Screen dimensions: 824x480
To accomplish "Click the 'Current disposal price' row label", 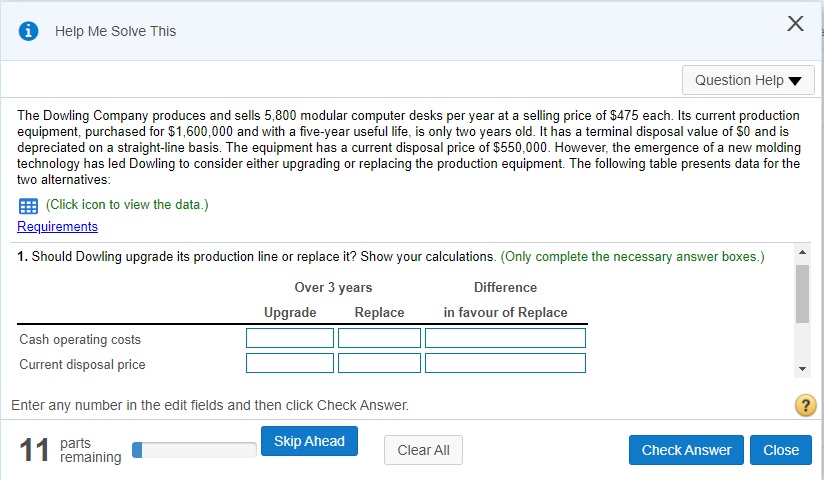I will 83,364.
